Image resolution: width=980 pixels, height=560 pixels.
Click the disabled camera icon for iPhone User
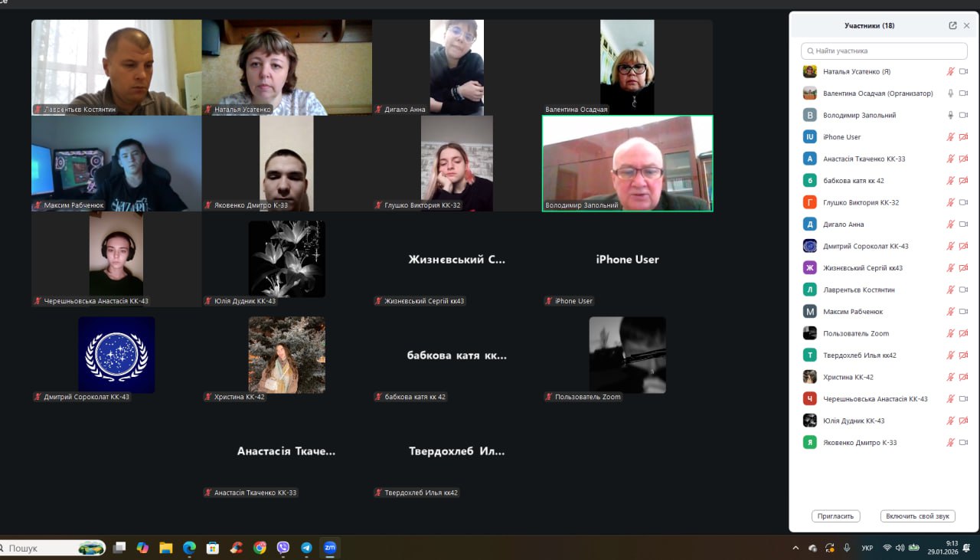point(963,137)
